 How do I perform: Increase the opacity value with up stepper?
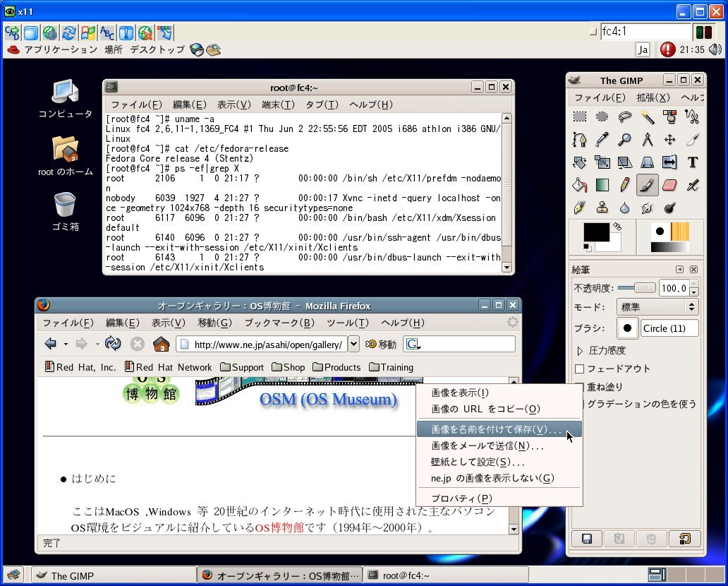click(x=693, y=285)
